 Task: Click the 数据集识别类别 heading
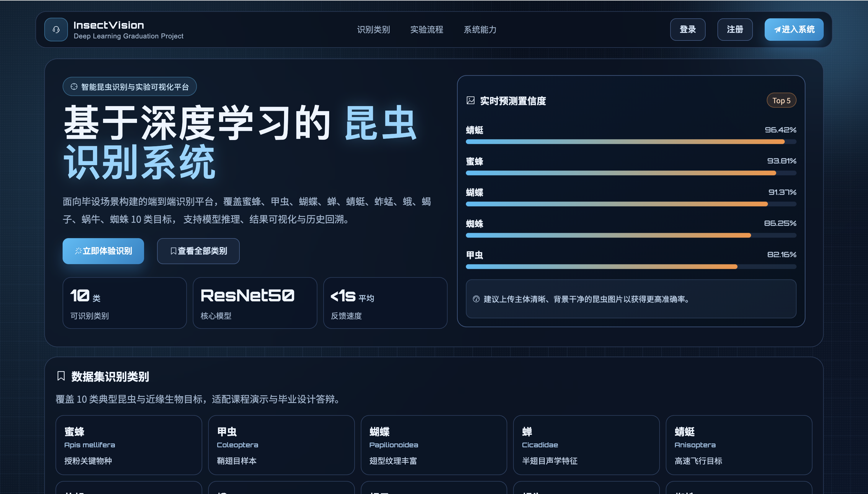[x=110, y=377]
